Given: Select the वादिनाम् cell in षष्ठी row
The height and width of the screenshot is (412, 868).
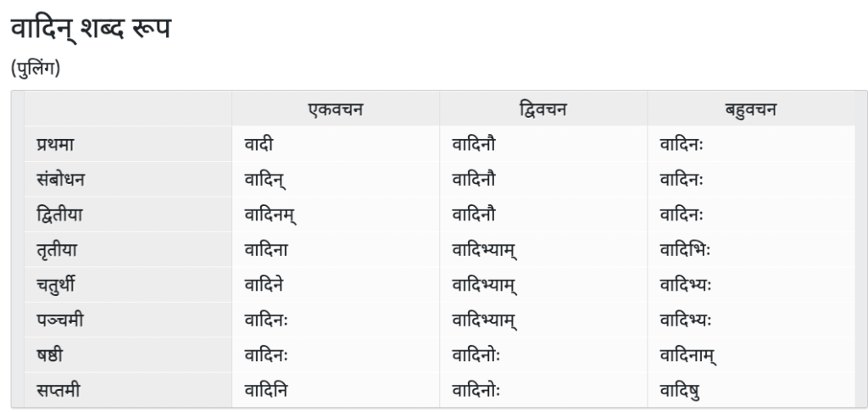Looking at the screenshot, I should pyautogui.click(x=688, y=356).
